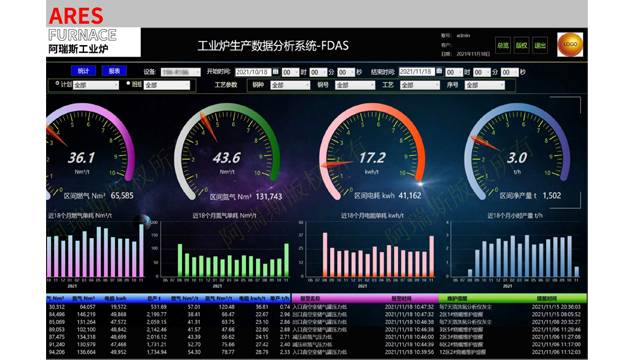Click the table cell 1,731.21

(156, 344)
